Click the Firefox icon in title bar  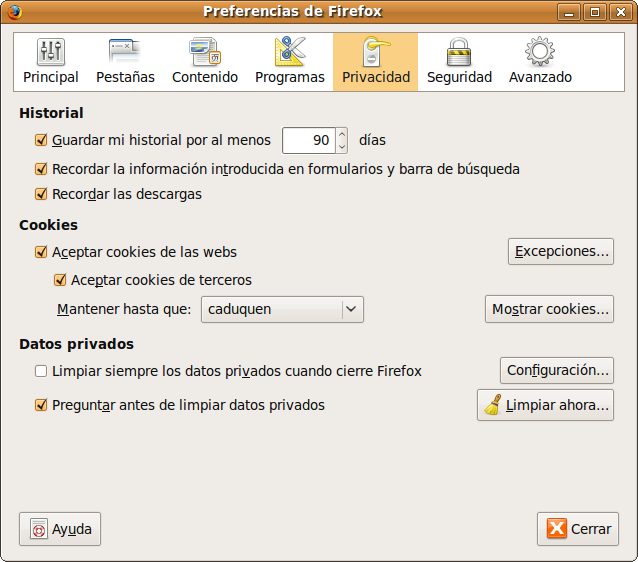(x=12, y=12)
